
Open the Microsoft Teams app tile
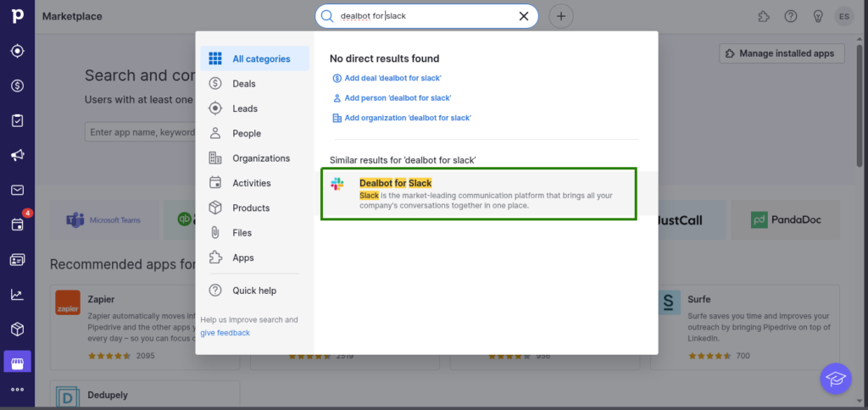tap(104, 219)
